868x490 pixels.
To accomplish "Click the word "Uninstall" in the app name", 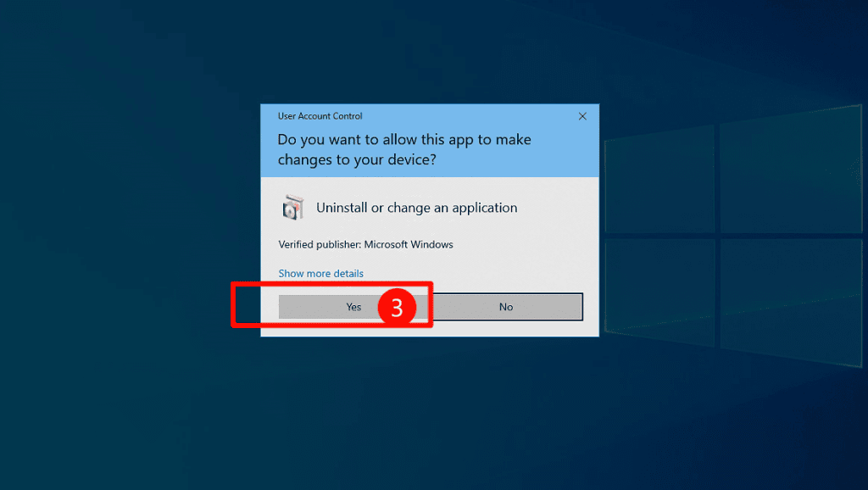I will [342, 208].
